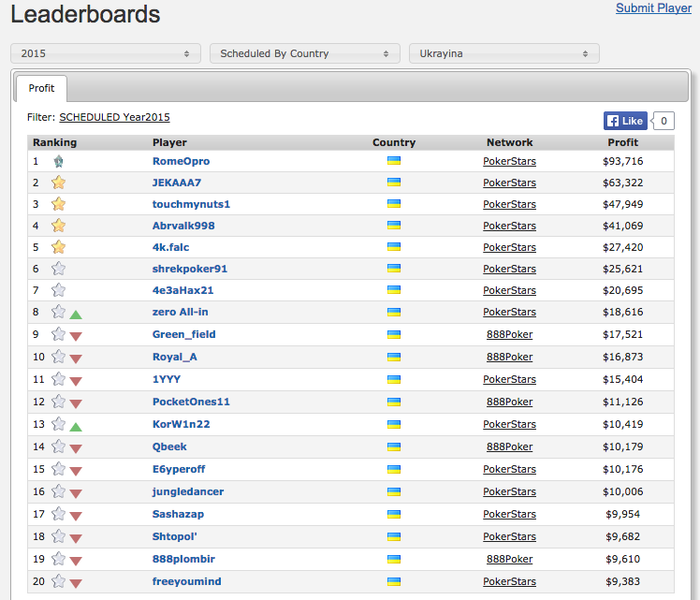Open the Ukrayina country dropdown

504,54
